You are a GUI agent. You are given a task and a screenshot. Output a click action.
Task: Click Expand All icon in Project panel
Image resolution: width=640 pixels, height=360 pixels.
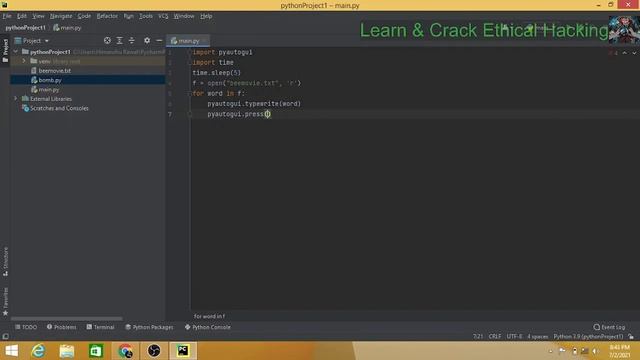coord(120,40)
